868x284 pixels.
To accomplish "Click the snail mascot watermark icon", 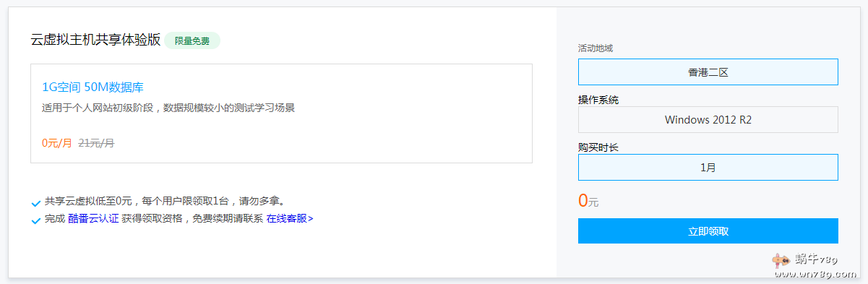I will click(780, 261).
